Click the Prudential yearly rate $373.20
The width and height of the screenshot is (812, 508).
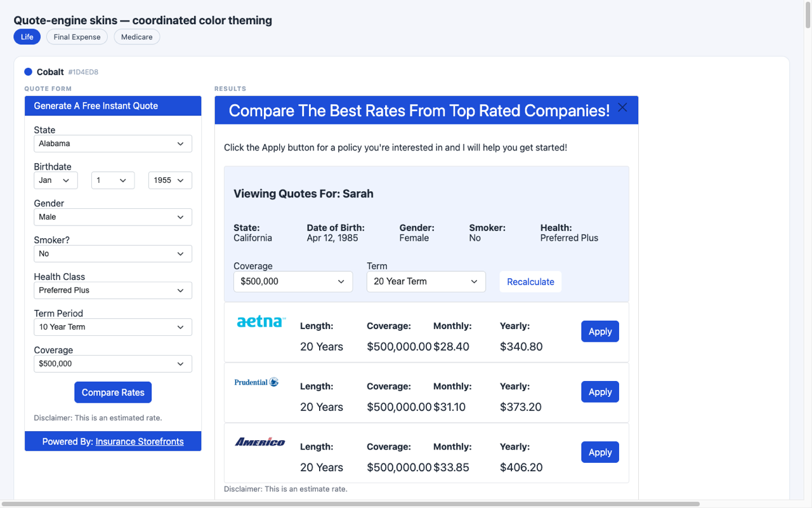pos(521,407)
